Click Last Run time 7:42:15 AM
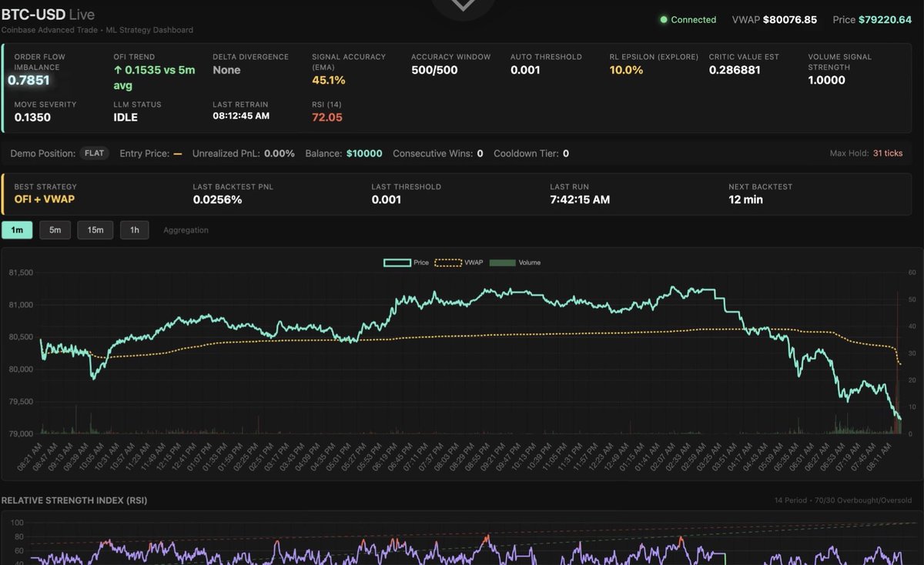Screen dimensions: 924x565 [580, 199]
